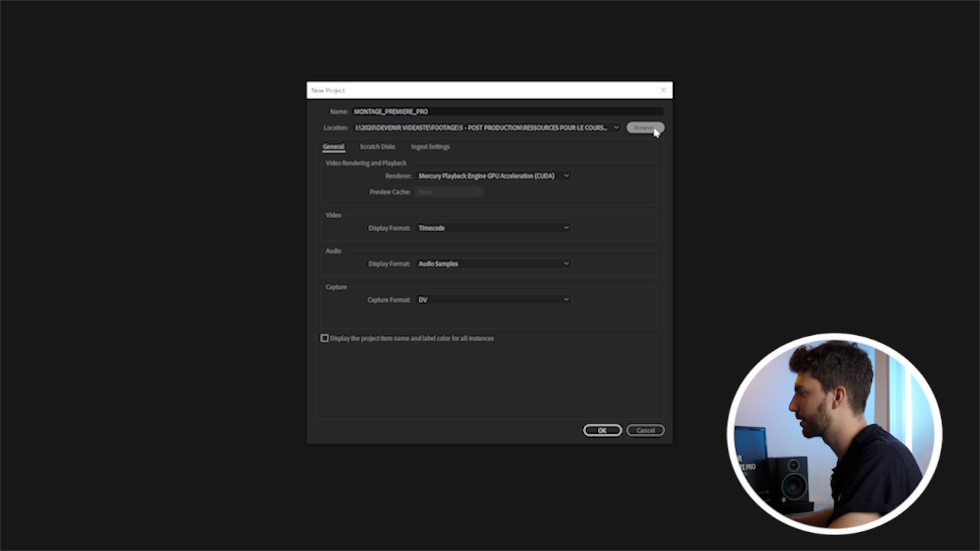Image resolution: width=980 pixels, height=551 pixels.
Task: Switch to the General tab
Action: [x=333, y=147]
